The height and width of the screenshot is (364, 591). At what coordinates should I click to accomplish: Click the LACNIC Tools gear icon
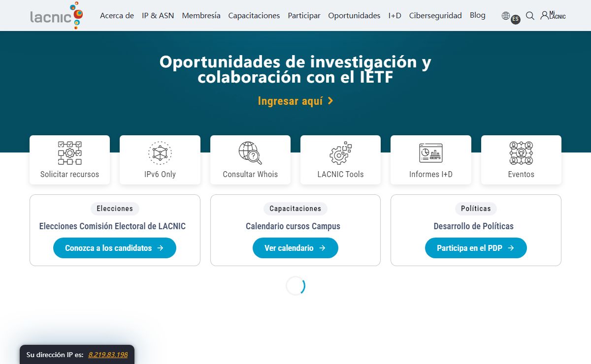(340, 153)
